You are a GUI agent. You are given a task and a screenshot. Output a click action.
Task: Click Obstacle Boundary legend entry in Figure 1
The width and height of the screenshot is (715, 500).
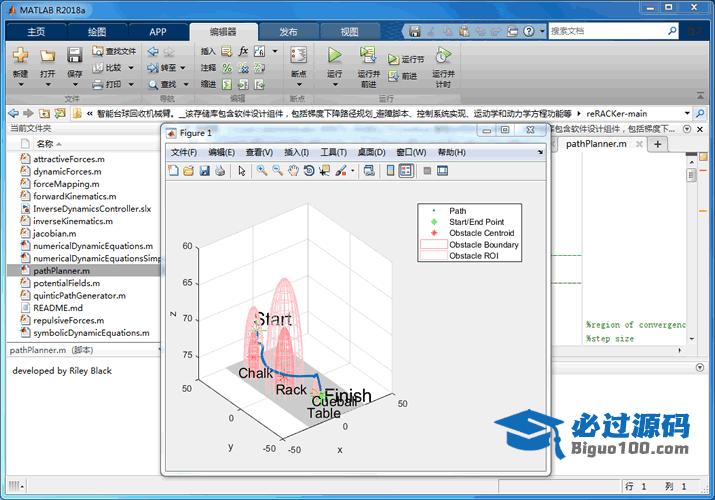point(470,245)
